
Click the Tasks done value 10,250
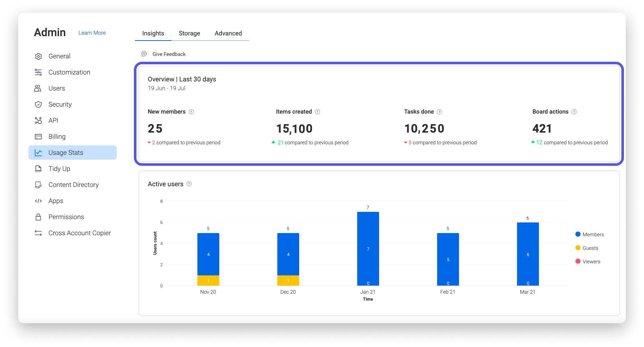click(424, 129)
